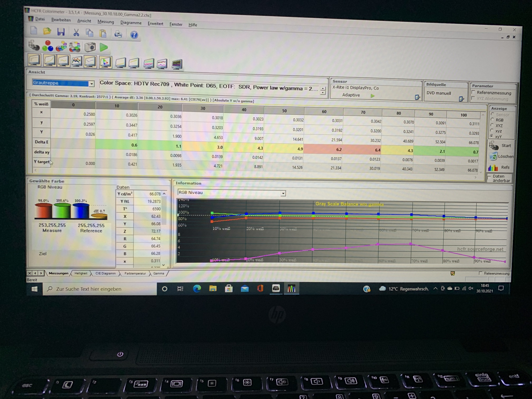Open the luminance curve graph icon
Viewport: 532px width, 399px height.
49,61
